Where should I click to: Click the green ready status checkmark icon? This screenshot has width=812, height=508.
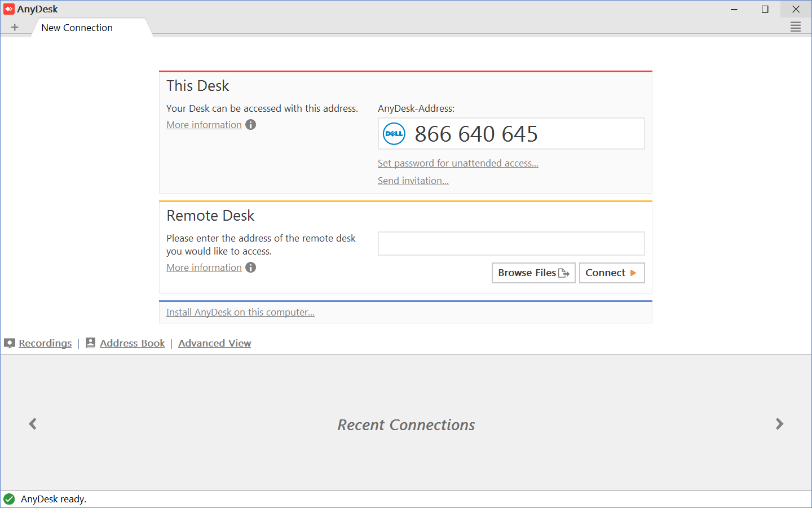click(x=9, y=499)
